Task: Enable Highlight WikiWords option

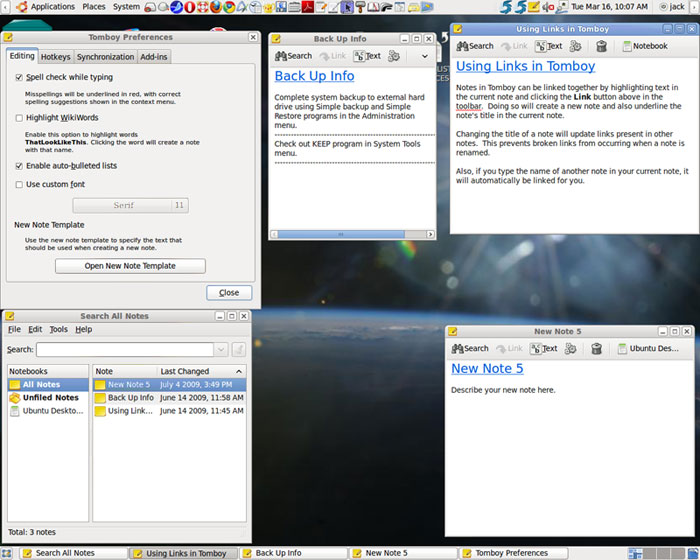Action: pyautogui.click(x=19, y=118)
